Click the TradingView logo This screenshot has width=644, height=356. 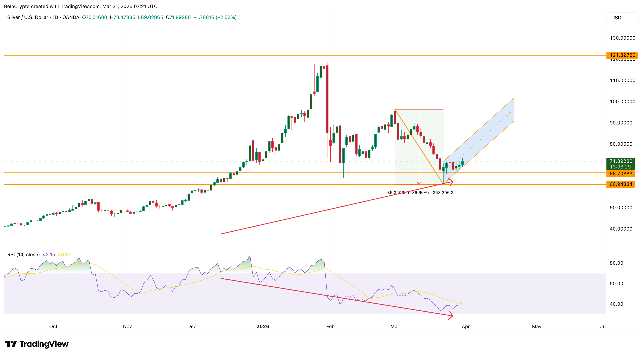[x=37, y=344]
